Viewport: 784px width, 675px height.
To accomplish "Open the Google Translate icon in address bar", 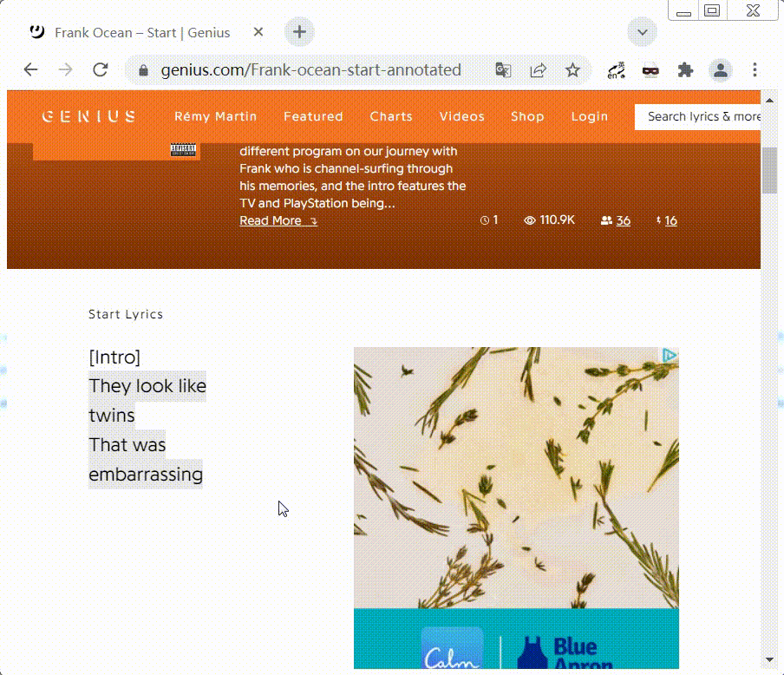I will (x=503, y=70).
